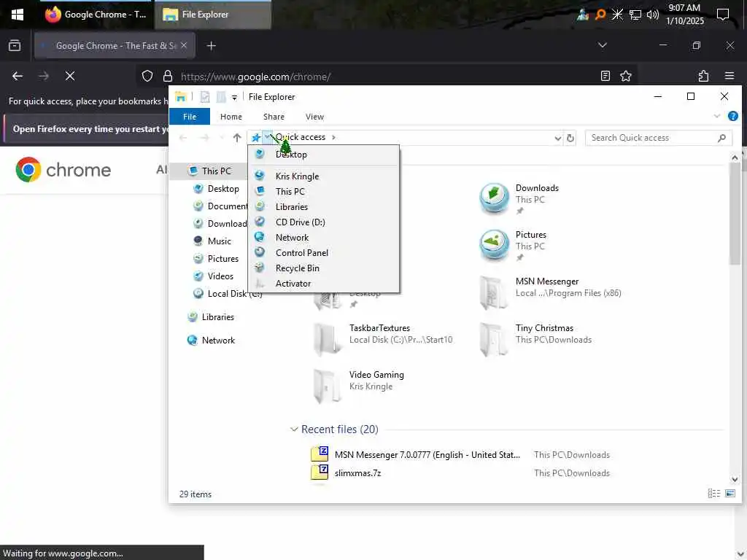Toggle Firefox reader view icon
747x560 pixels.
pos(605,76)
